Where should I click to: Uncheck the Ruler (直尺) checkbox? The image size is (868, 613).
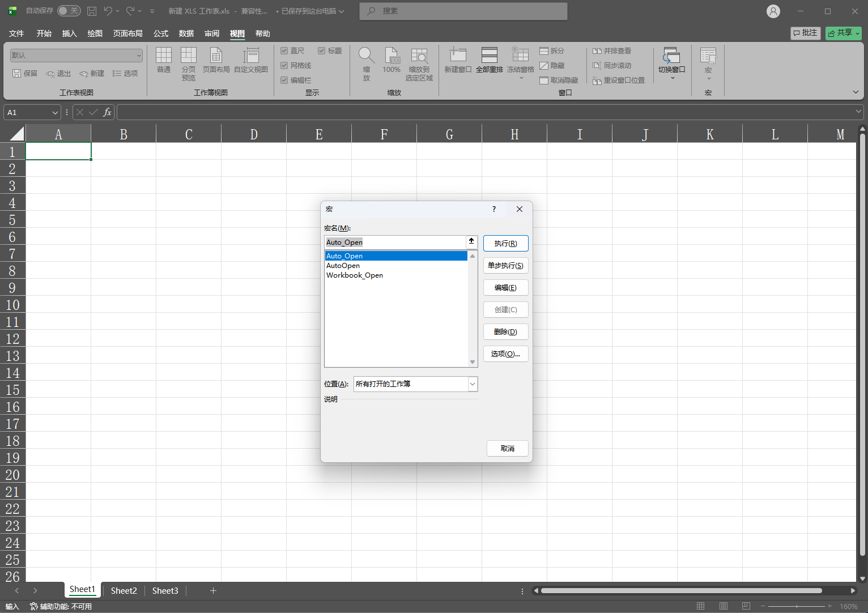[x=284, y=51]
